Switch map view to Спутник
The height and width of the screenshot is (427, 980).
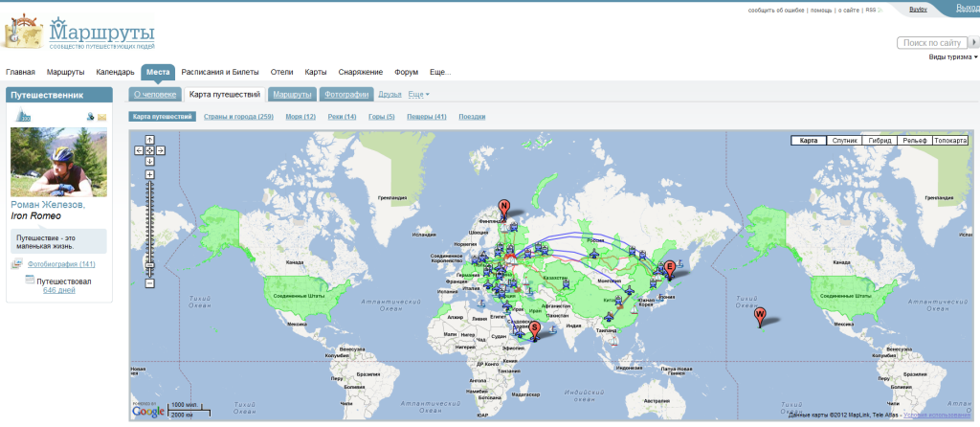(844, 141)
